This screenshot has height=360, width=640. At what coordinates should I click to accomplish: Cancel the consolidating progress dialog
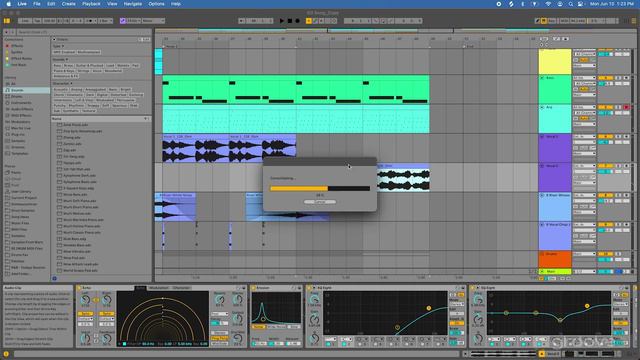point(320,202)
